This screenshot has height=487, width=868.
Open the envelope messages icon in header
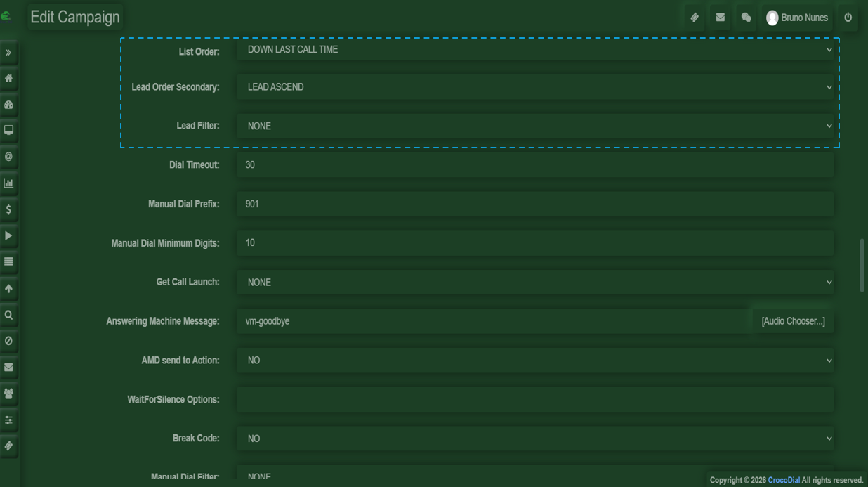(720, 18)
